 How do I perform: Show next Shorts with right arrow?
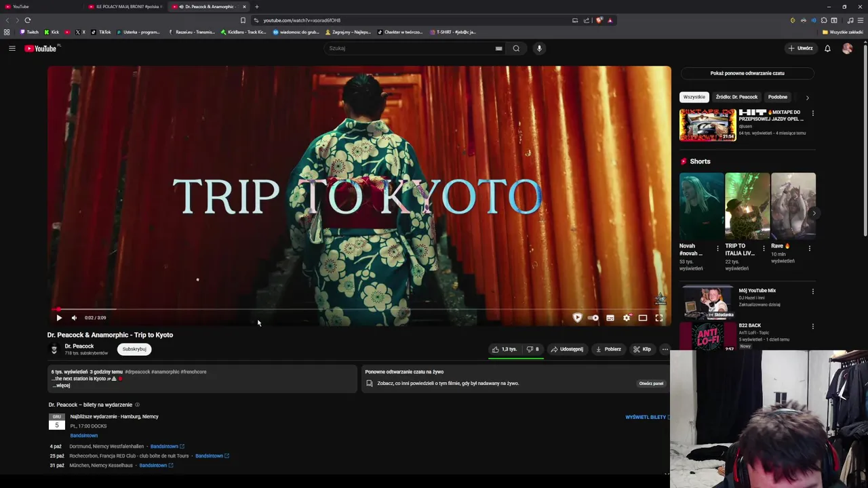(814, 213)
